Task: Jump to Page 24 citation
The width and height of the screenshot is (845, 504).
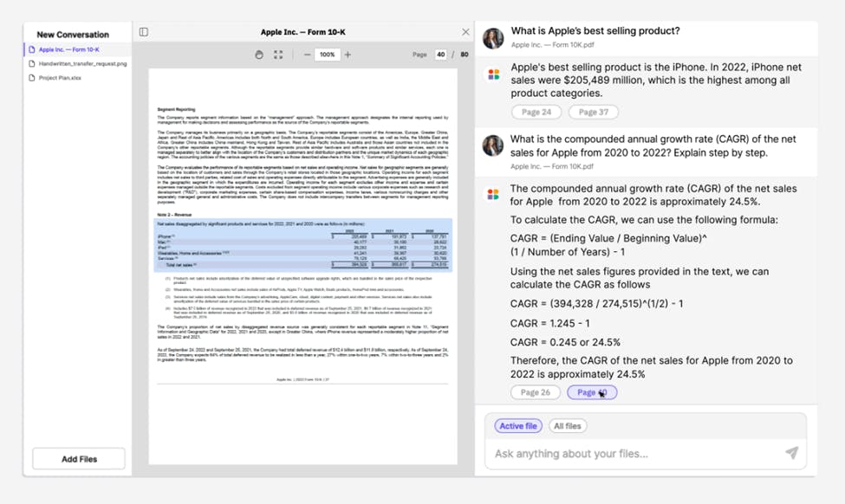Action: pos(536,112)
